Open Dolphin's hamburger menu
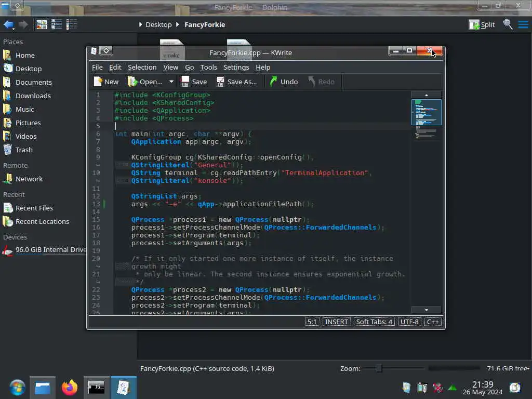The height and width of the screenshot is (399, 532). [523, 24]
